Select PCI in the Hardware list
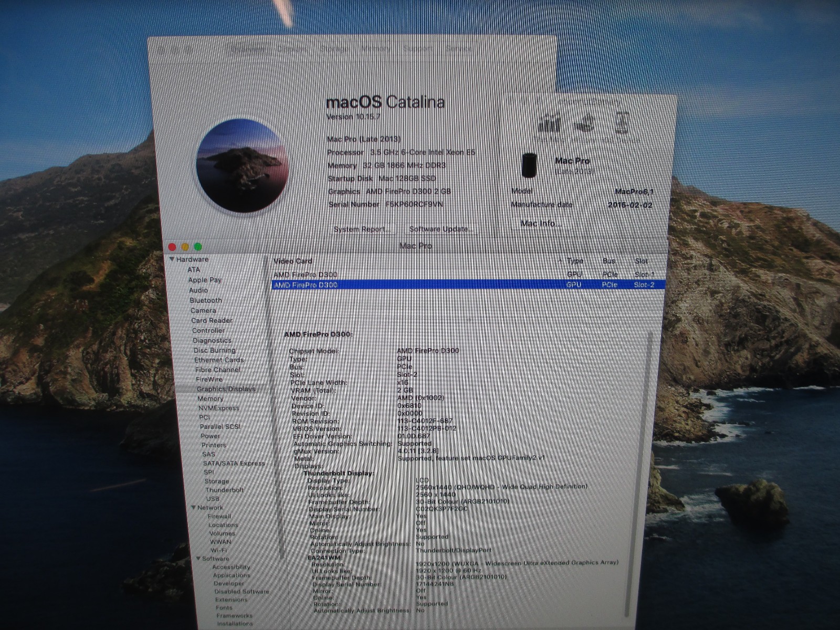Screen dimensions: 840x630 tap(205, 417)
